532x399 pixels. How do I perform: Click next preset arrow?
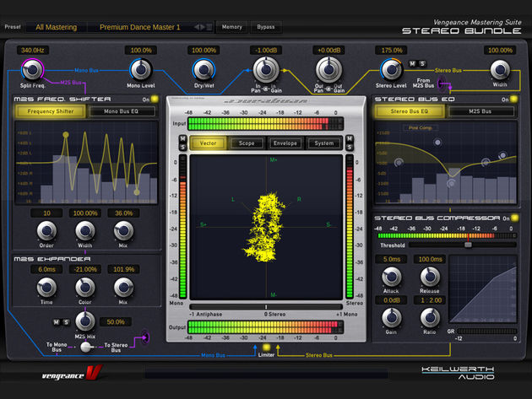point(203,27)
